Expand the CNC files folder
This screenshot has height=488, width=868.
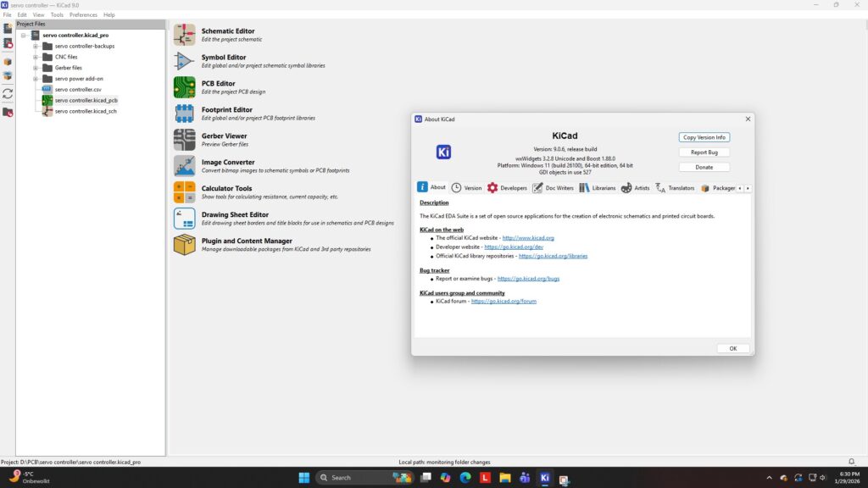point(36,57)
